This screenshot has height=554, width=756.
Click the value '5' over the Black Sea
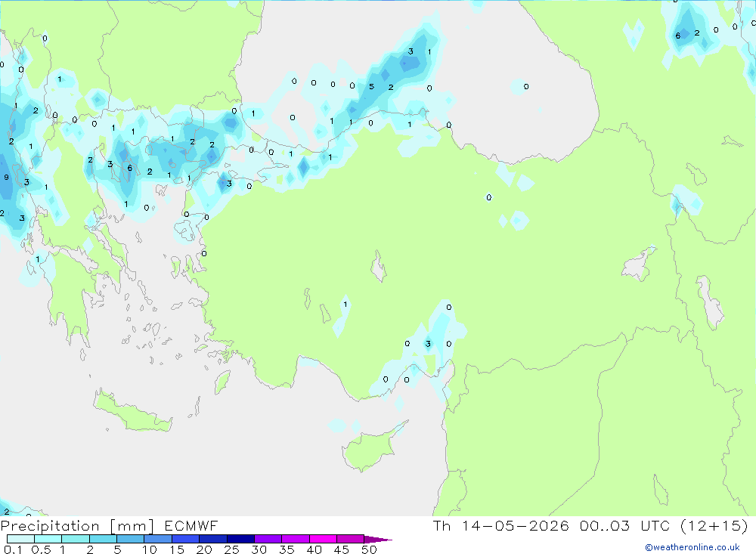coord(371,87)
